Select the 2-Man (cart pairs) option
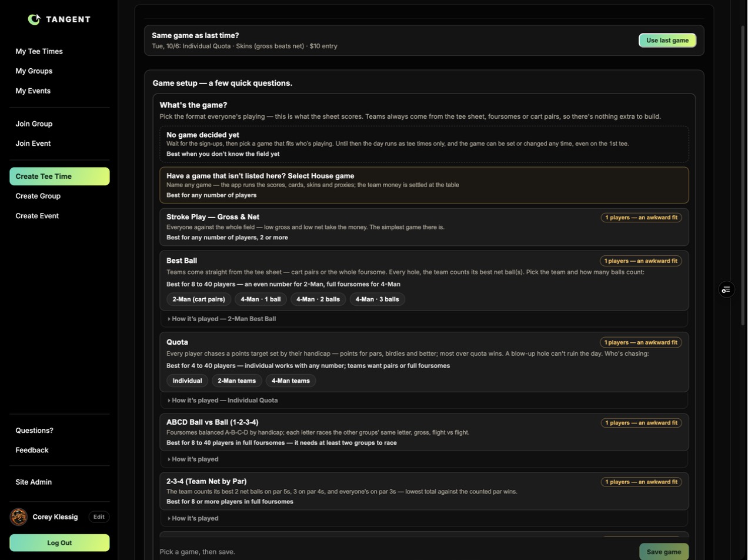The width and height of the screenshot is (748, 560). [199, 299]
